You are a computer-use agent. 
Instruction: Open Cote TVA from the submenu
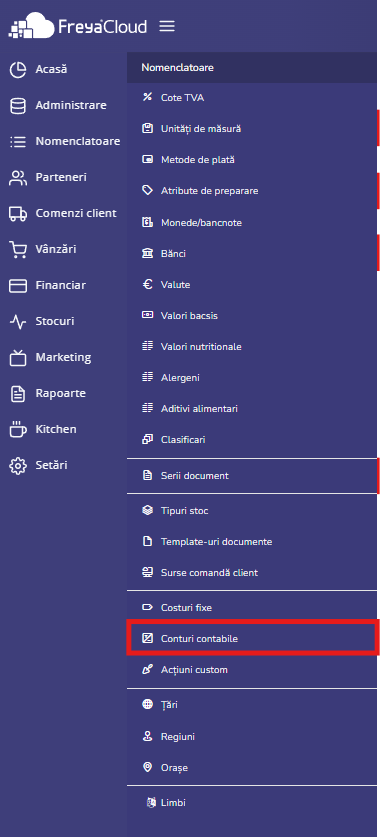pos(252,98)
